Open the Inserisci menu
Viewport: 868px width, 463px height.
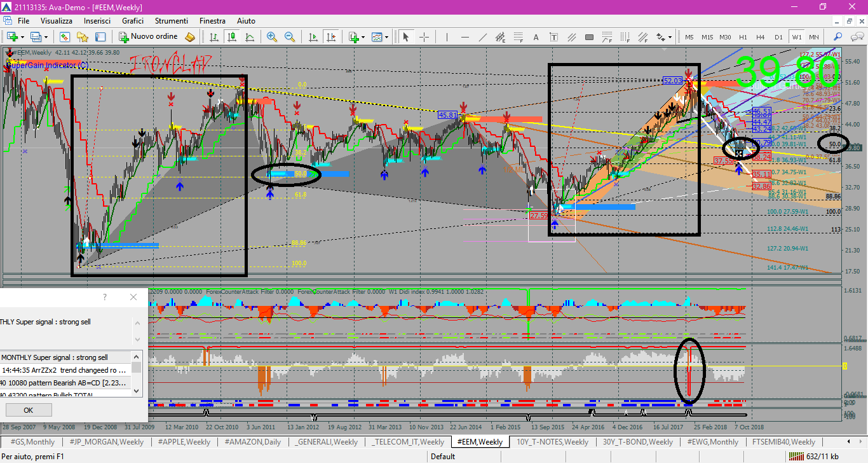point(97,21)
